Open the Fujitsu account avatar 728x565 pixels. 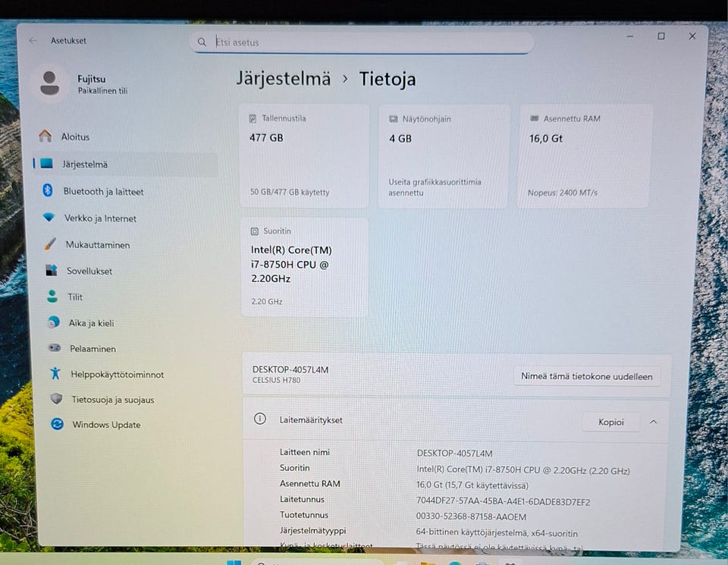50,83
